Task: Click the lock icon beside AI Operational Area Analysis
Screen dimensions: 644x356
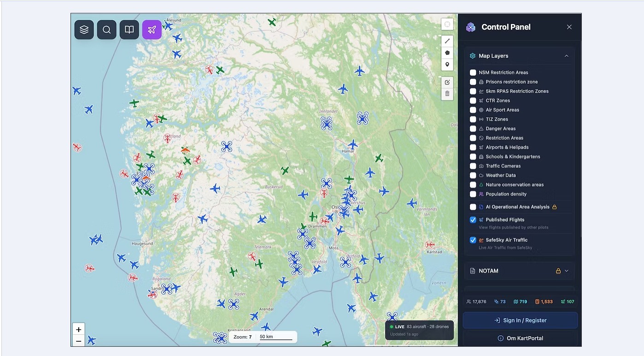Action: point(555,207)
